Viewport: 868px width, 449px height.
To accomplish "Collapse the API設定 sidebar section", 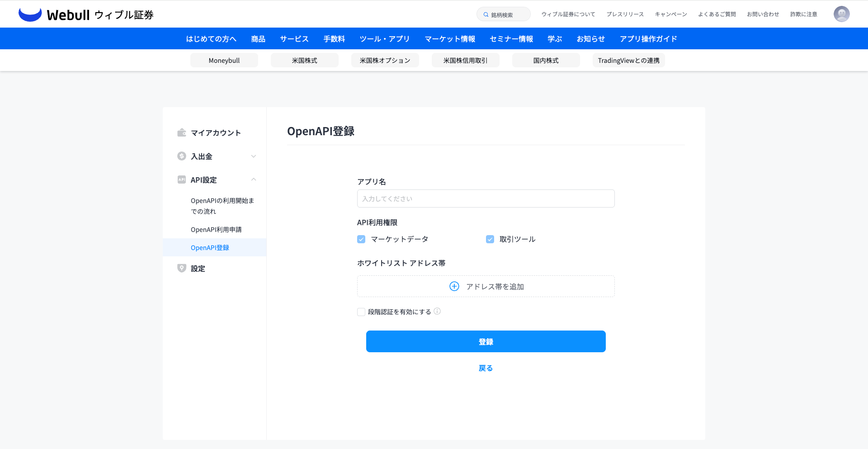I will point(254,180).
